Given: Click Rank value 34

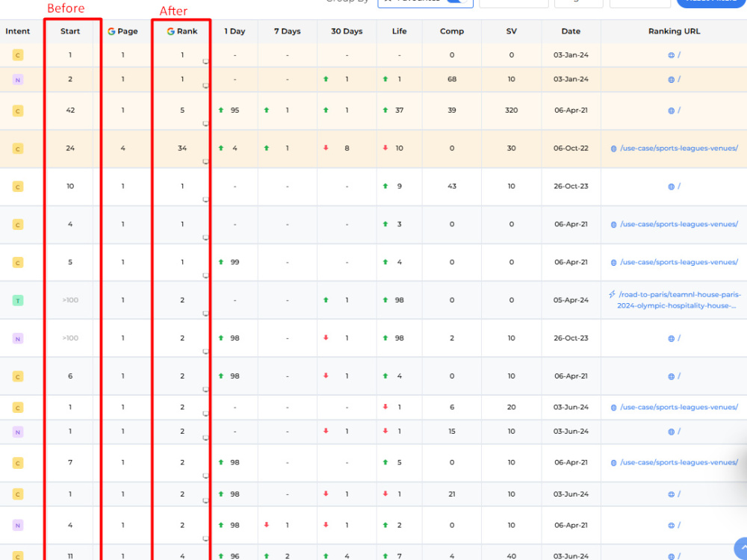Looking at the screenshot, I should coord(182,148).
